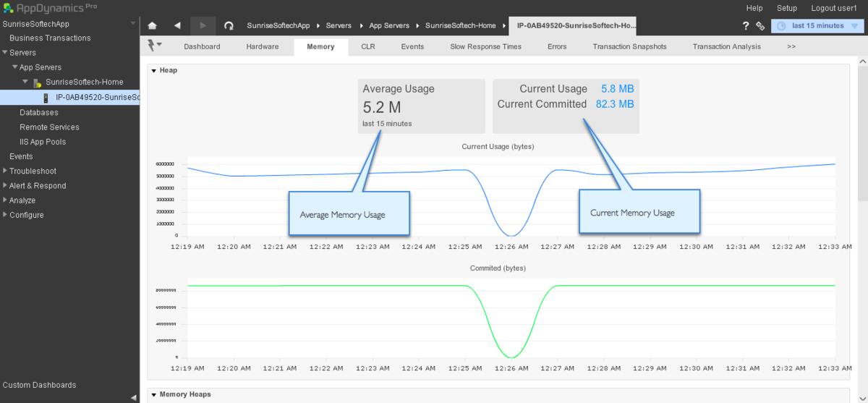
Task: Collapse the left navigation sidebar arrow
Action: click(133, 397)
